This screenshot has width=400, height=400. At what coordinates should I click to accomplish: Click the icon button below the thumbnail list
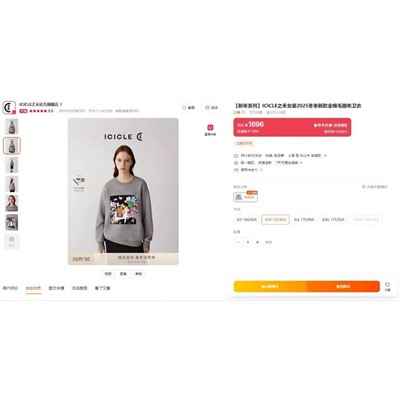(12, 241)
